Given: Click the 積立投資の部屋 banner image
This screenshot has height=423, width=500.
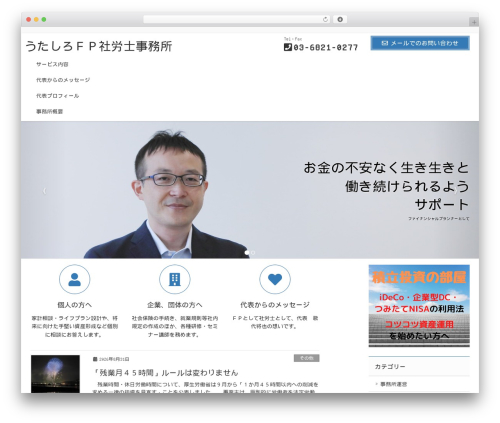Looking at the screenshot, I should 419,306.
